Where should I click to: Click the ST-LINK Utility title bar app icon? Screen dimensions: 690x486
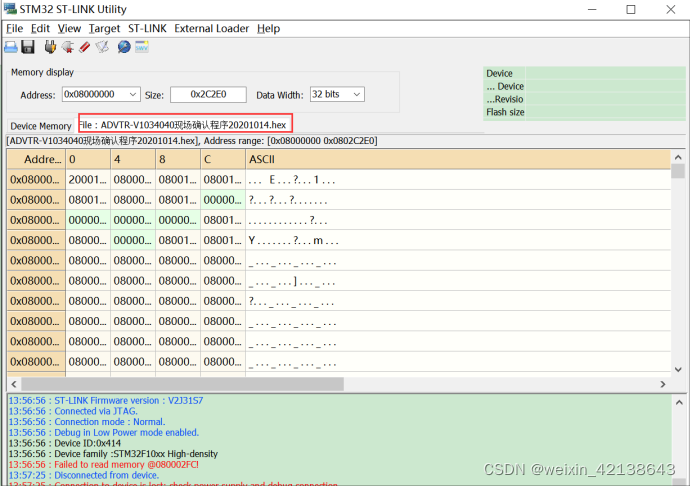coord(10,8)
